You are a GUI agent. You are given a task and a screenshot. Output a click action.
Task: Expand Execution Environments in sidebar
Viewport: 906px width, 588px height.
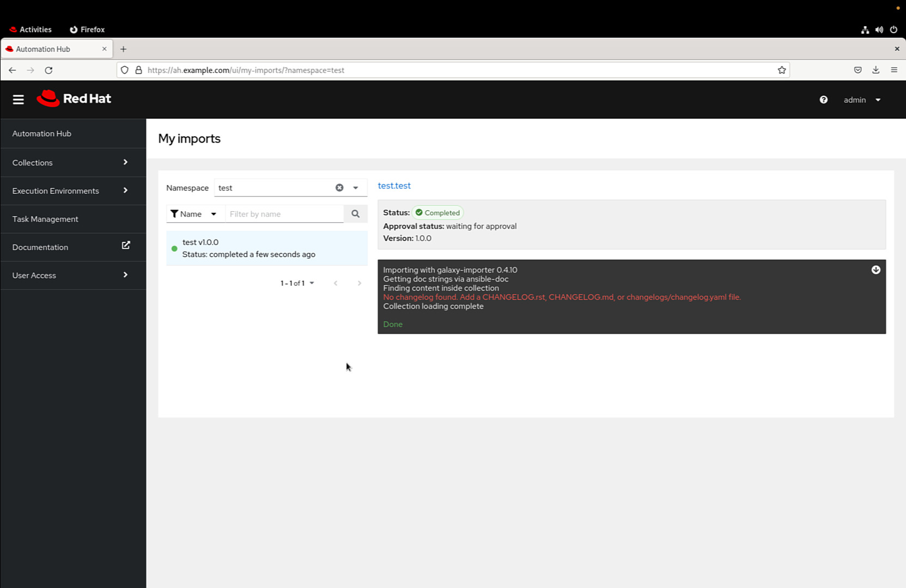pos(73,191)
